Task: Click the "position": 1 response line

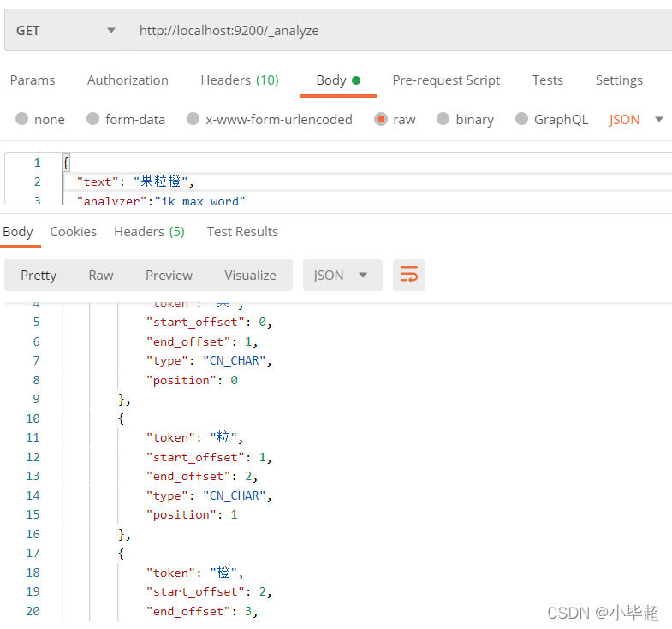Action: tap(192, 514)
